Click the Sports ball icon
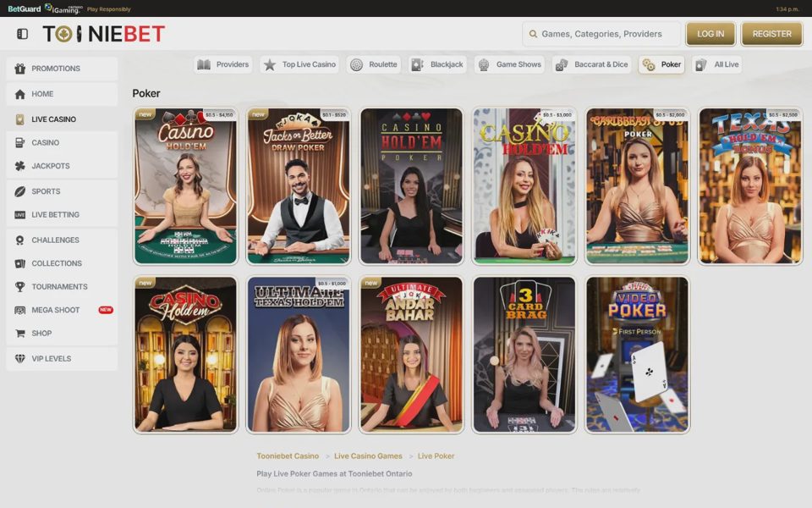Screen dimensions: 812x508 (19, 191)
